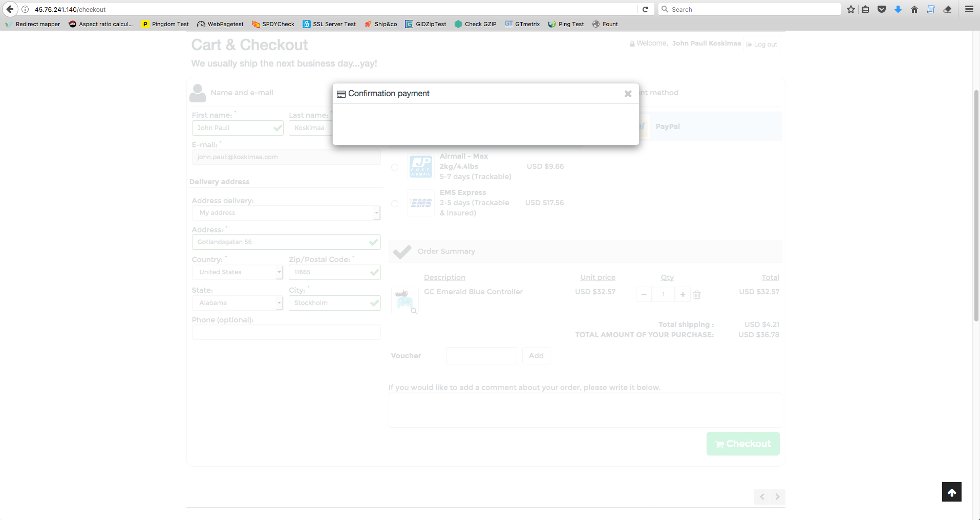Log out of John Pauli Koskimaa's account

761,44
